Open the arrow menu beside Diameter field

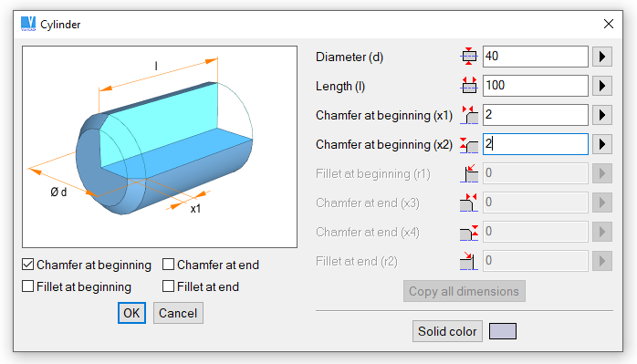coord(602,57)
